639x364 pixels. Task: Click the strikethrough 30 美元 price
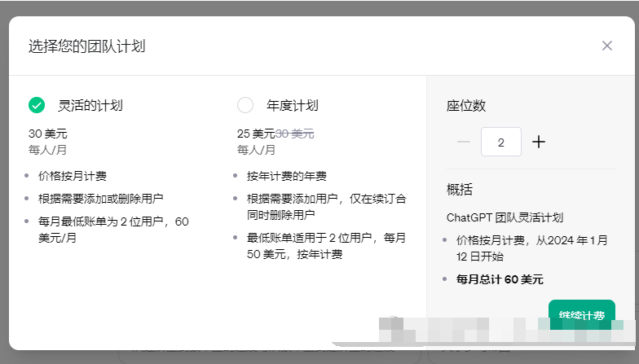[x=295, y=134]
